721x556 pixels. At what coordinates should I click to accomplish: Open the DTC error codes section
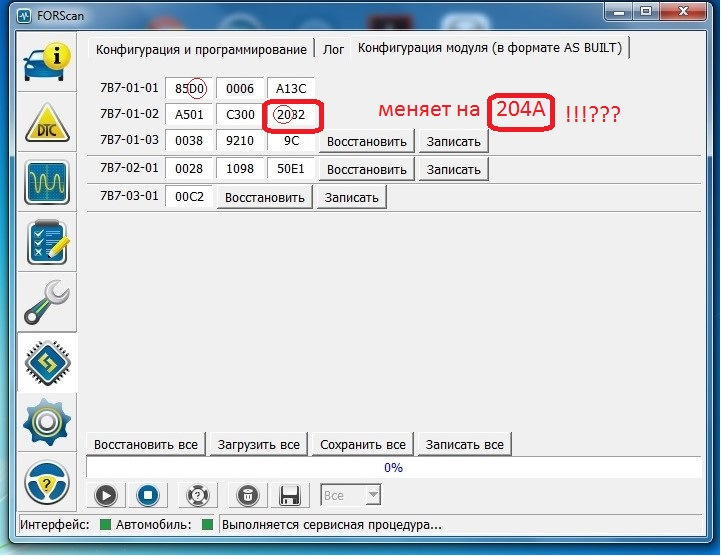click(47, 123)
